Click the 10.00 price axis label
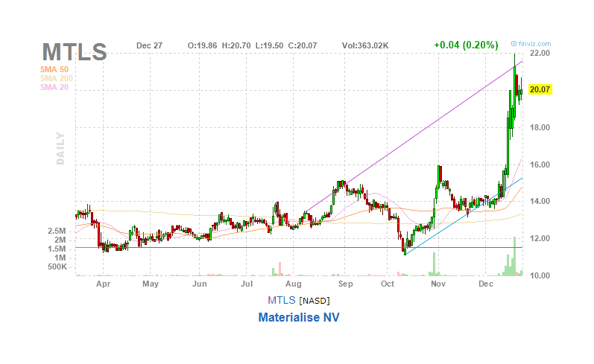Screen dimensions: 594x364 (540, 275)
